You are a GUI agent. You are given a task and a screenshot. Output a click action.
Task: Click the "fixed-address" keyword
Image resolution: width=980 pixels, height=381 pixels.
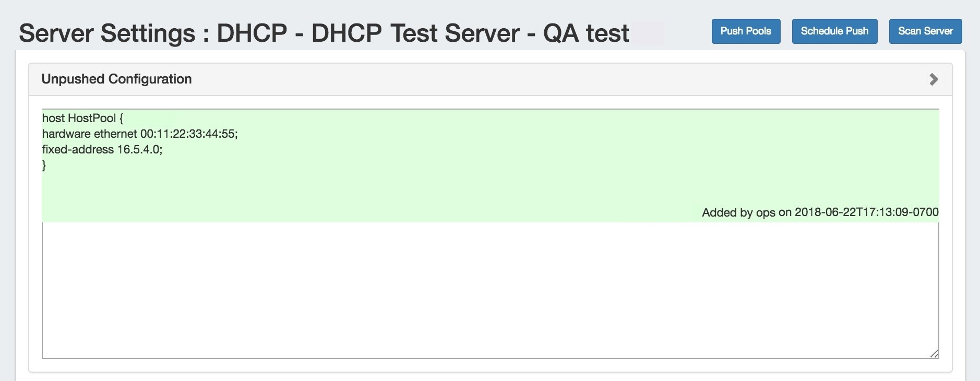tap(78, 150)
